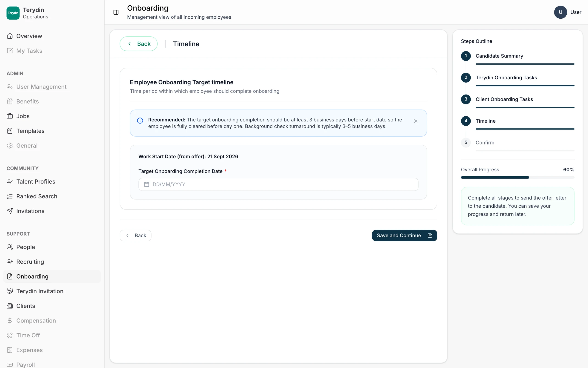The image size is (588, 368).
Task: Click the User Management people icon
Action: point(10,87)
